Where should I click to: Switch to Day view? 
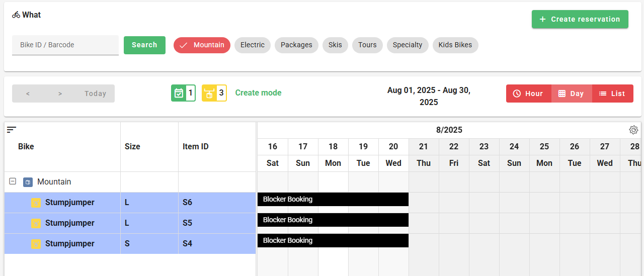572,94
